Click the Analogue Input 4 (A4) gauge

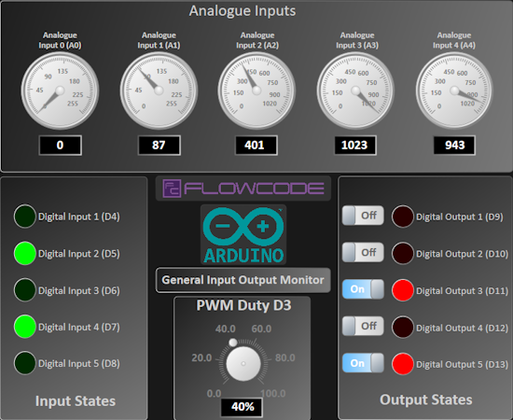coord(454,91)
